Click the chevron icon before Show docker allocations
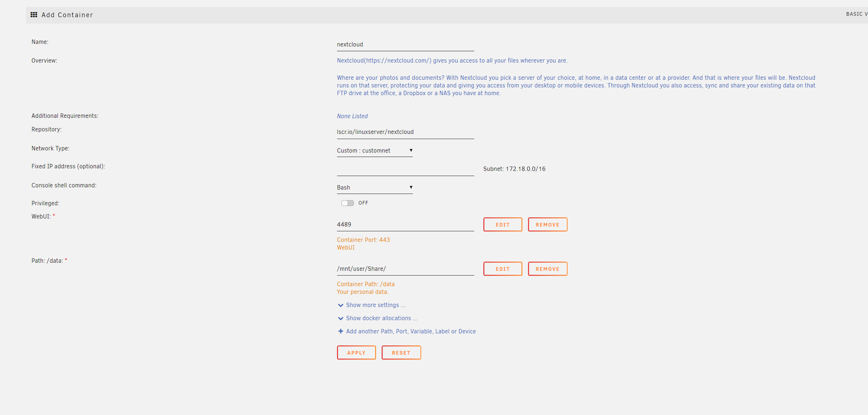 pyautogui.click(x=340, y=318)
